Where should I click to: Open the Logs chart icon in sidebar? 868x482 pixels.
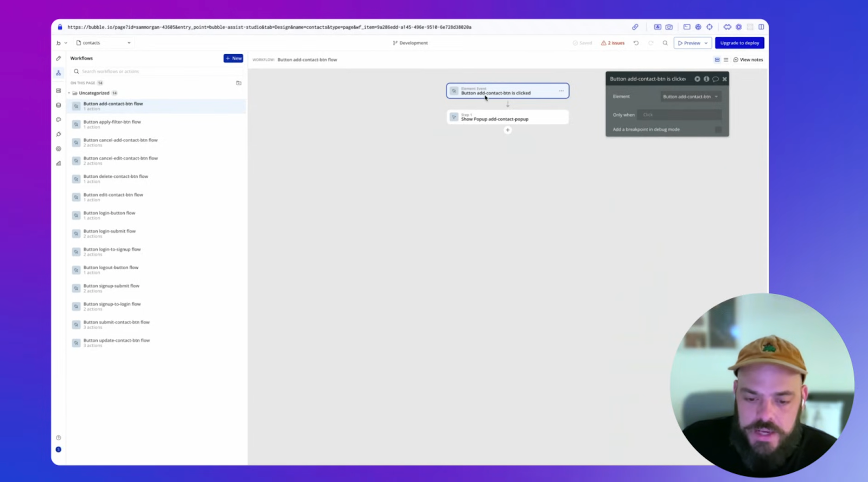[x=59, y=163]
